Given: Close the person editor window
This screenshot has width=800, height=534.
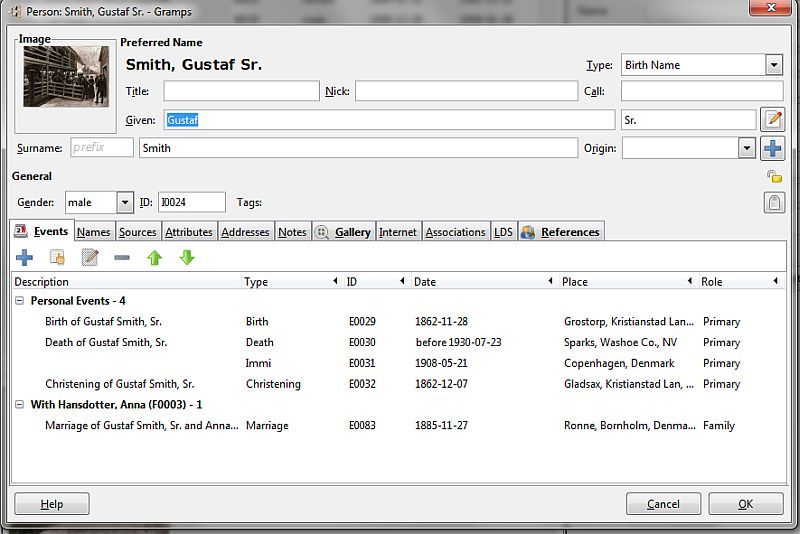Looking at the screenshot, I should click(771, 7).
